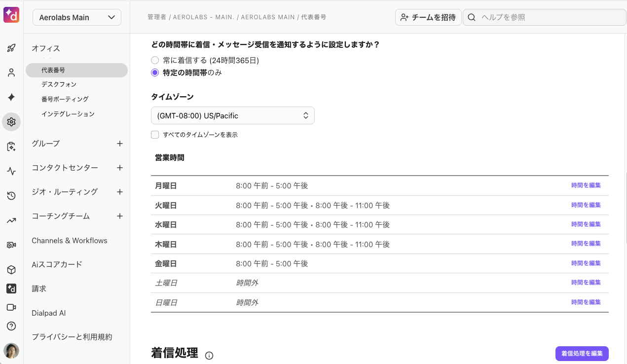Open the (GMT-08:00) US/Pacific timezone dropdown
Screen dimensions: 627x364
[232, 115]
